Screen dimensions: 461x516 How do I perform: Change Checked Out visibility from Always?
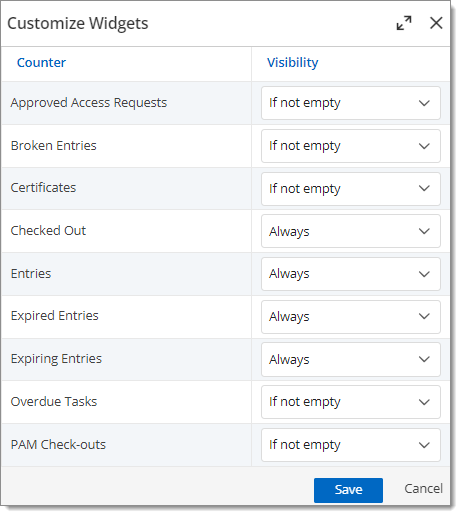click(351, 231)
